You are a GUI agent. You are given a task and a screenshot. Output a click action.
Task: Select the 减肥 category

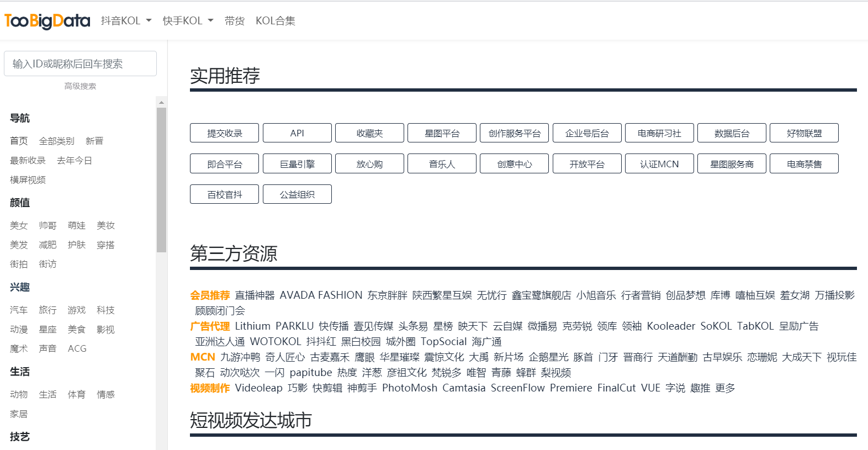pyautogui.click(x=47, y=245)
